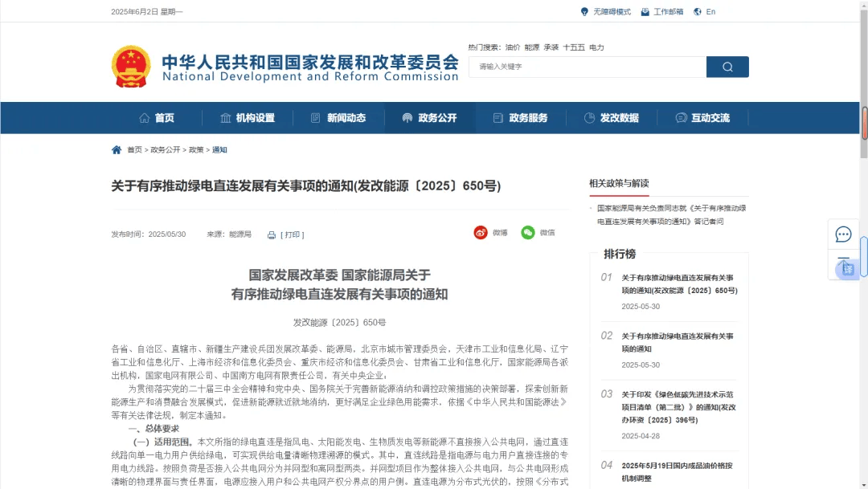The image size is (868, 489).
Task: Click the speech bubble icon beside 互动交流
Action: click(681, 118)
